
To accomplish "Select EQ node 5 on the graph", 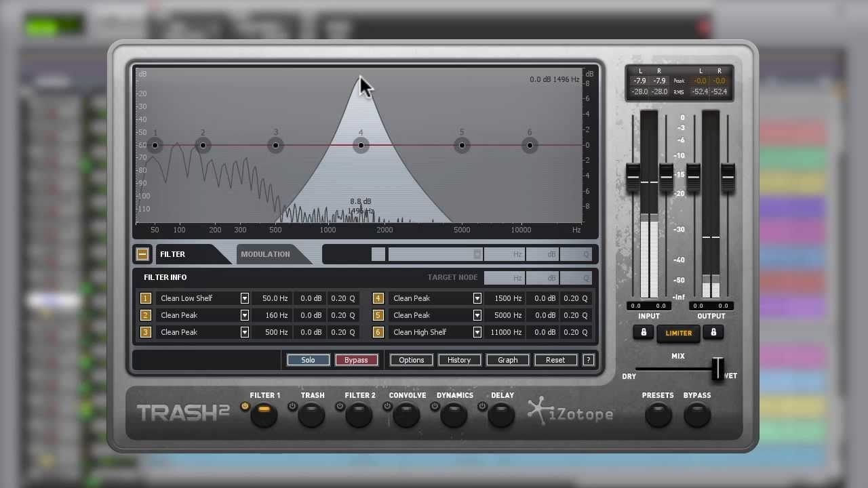I will point(462,145).
